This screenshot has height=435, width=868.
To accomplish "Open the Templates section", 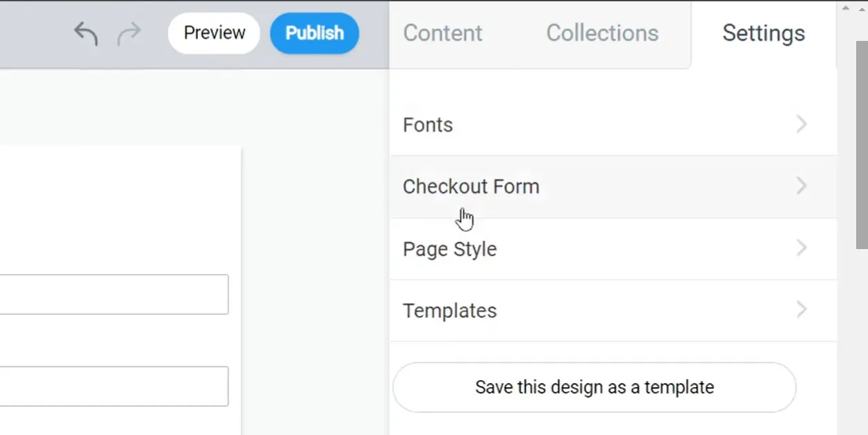I will pos(613,311).
